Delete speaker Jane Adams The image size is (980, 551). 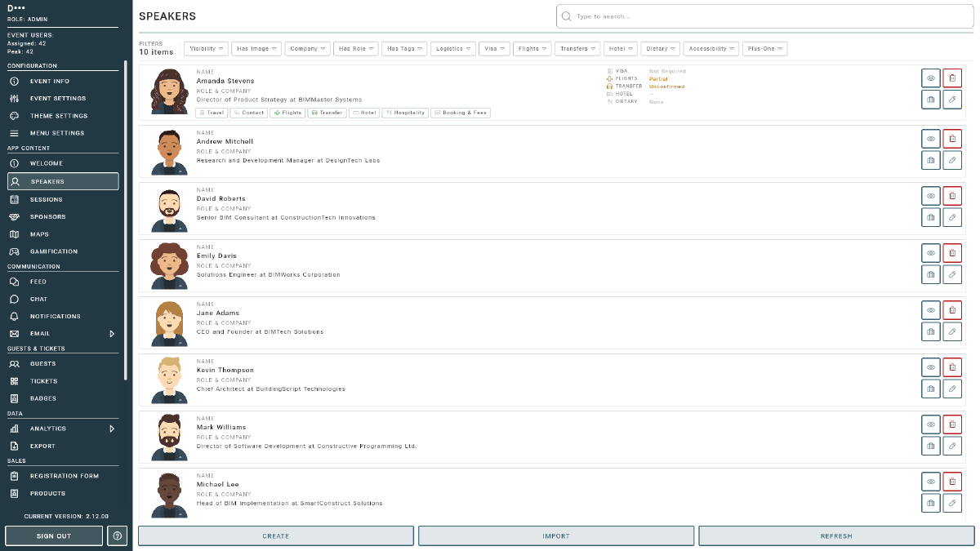tap(952, 310)
